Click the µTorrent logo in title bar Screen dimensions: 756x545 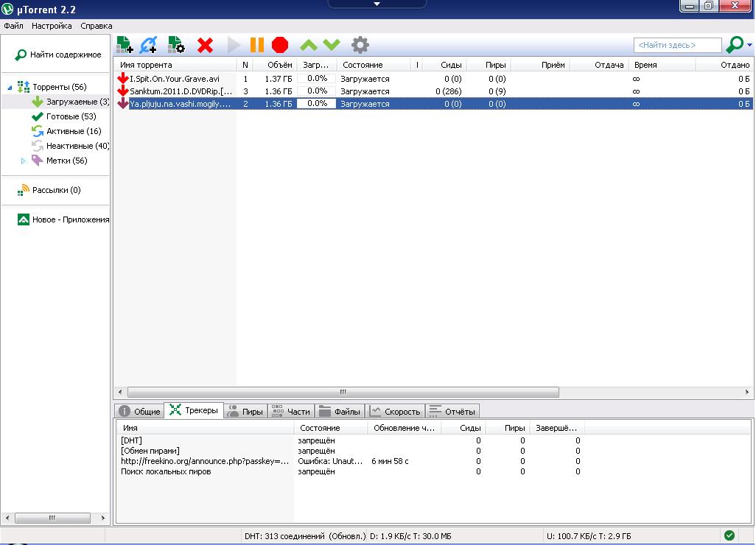7,9
